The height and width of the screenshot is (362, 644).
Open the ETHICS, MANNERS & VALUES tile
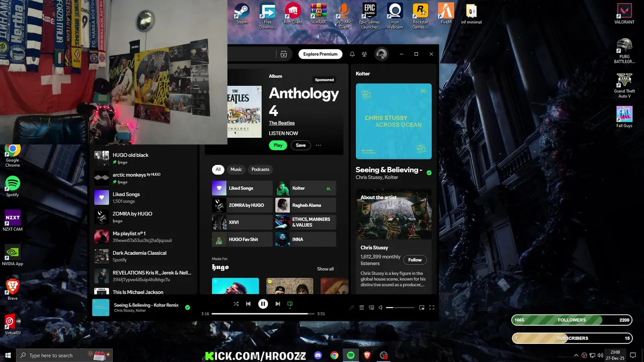305,222
